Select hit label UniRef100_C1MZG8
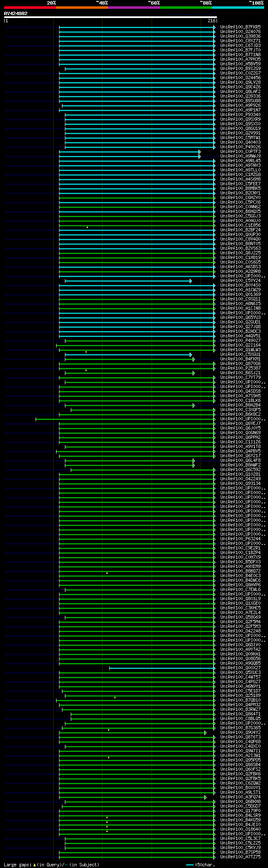 coord(240,175)
